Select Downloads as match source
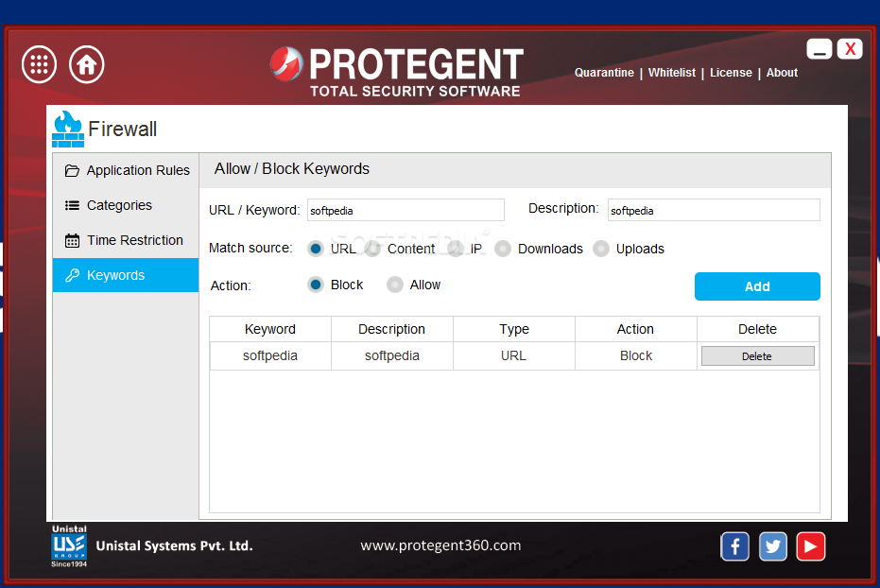 click(x=503, y=249)
